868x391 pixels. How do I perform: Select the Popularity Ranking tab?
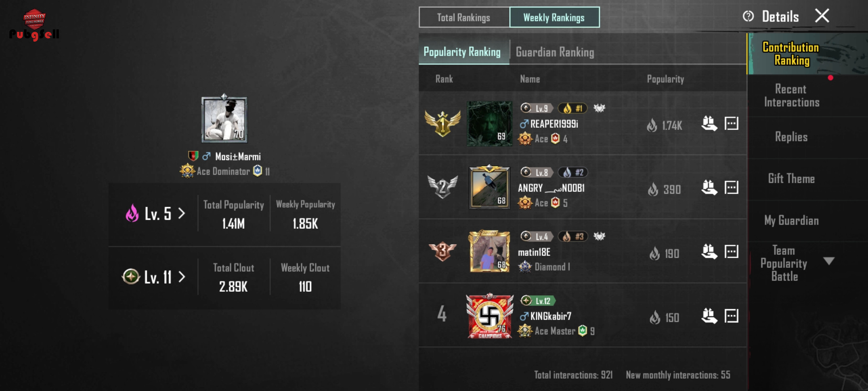[463, 52]
